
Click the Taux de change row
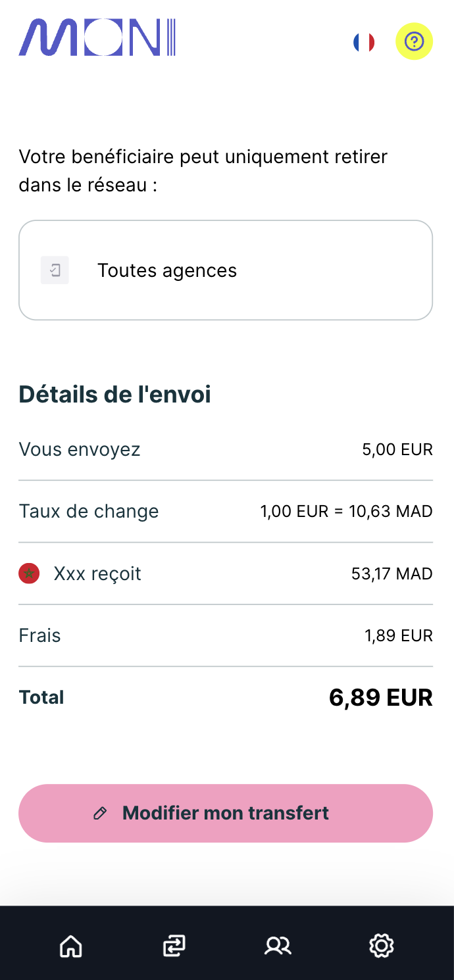[x=226, y=511]
